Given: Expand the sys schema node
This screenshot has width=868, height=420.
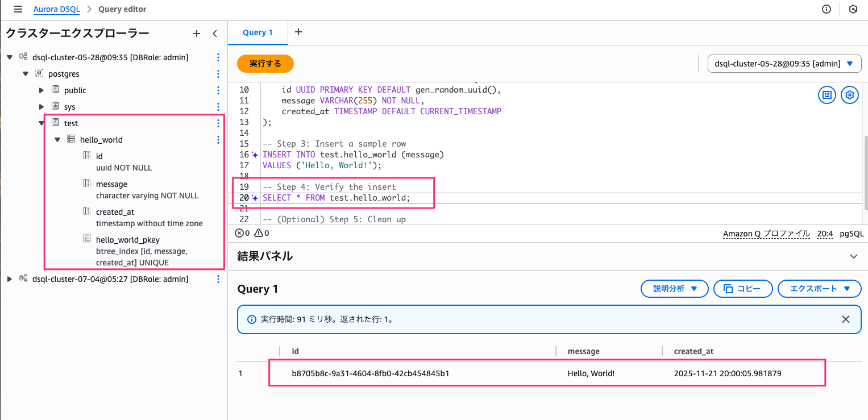Looking at the screenshot, I should coord(41,107).
